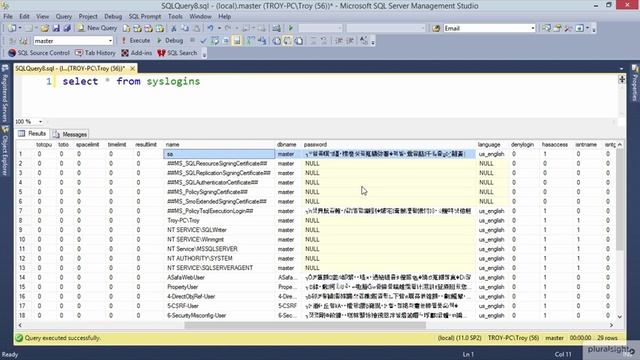Close the SQLQuery8.sql tab
The height and width of the screenshot is (360, 640).
132,69
